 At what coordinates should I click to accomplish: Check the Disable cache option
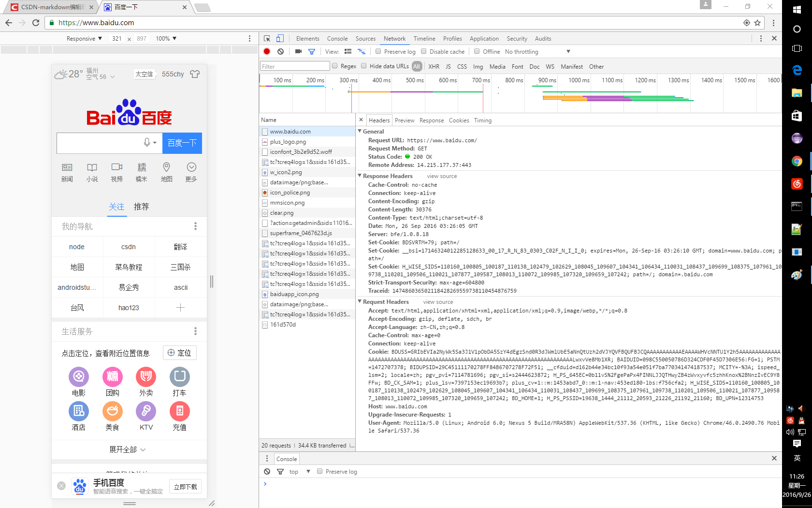click(424, 51)
